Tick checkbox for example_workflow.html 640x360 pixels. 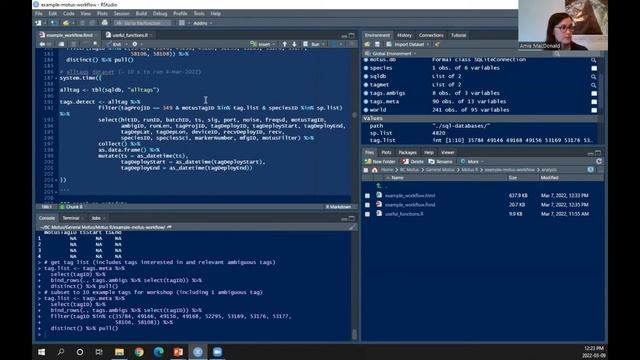(x=367, y=196)
